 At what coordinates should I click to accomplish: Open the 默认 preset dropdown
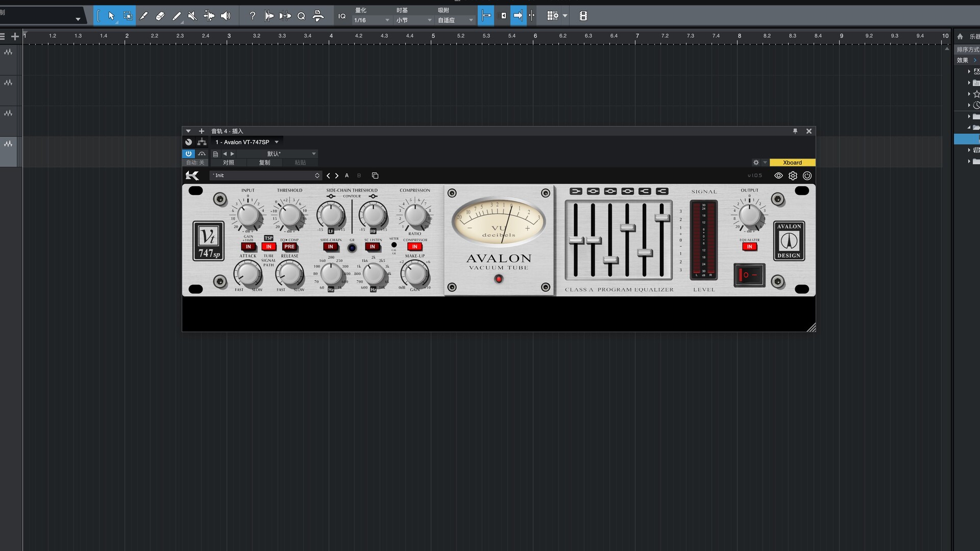(277, 154)
